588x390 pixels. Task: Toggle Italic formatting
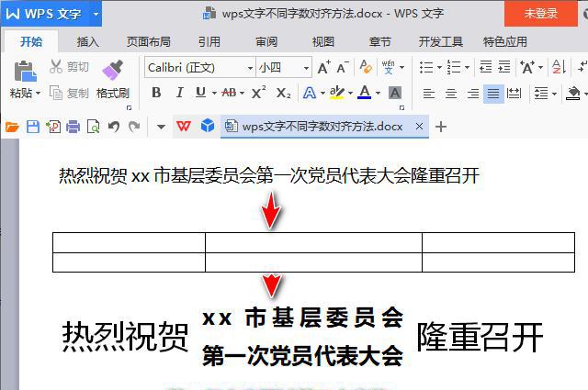coord(180,93)
